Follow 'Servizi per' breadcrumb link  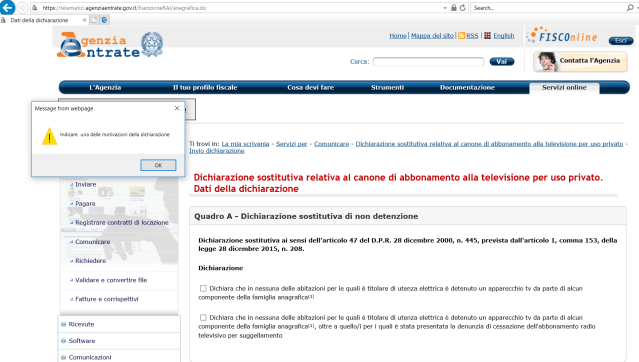point(291,144)
